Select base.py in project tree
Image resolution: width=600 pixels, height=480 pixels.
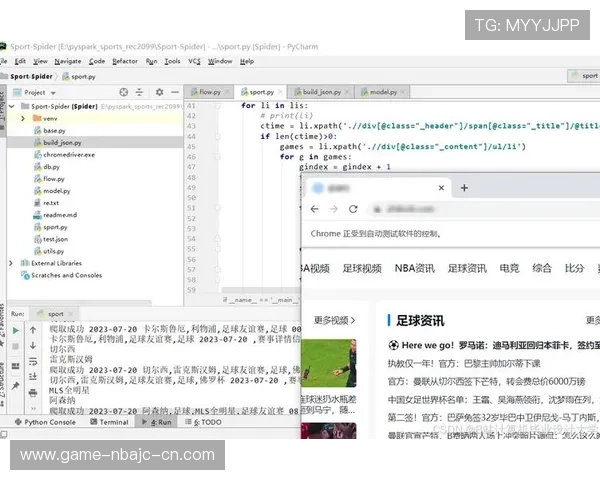pyautogui.click(x=50, y=131)
